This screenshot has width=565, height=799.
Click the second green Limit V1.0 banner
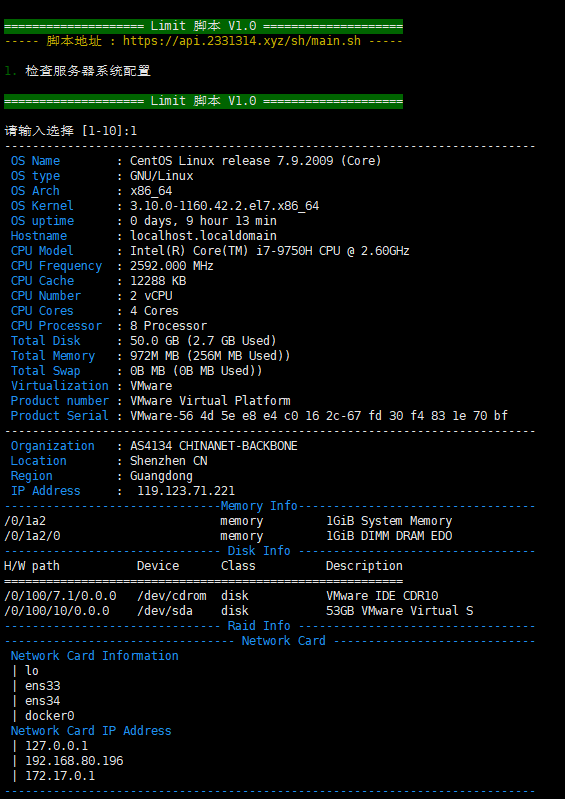pos(203,101)
